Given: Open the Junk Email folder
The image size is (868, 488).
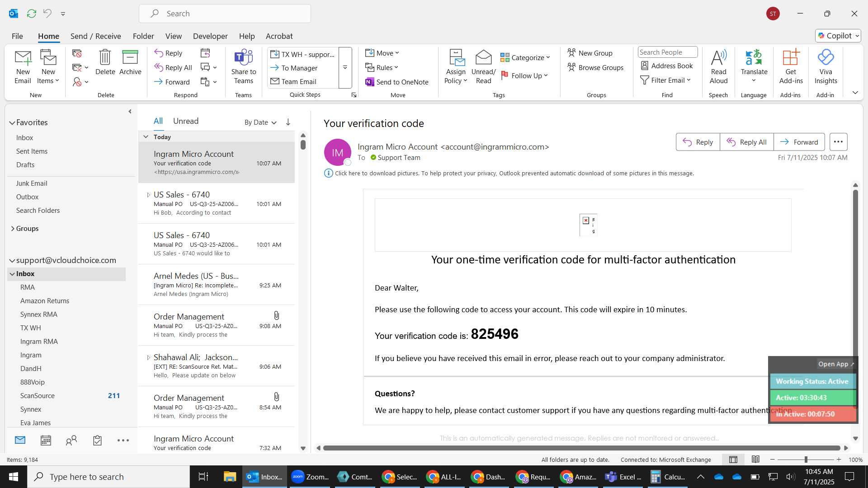Looking at the screenshot, I should pyautogui.click(x=32, y=183).
